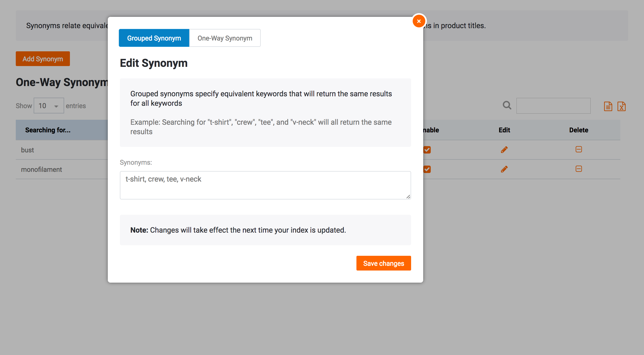Click the Add Synonym button
Screen dimensions: 644x355
click(43, 59)
